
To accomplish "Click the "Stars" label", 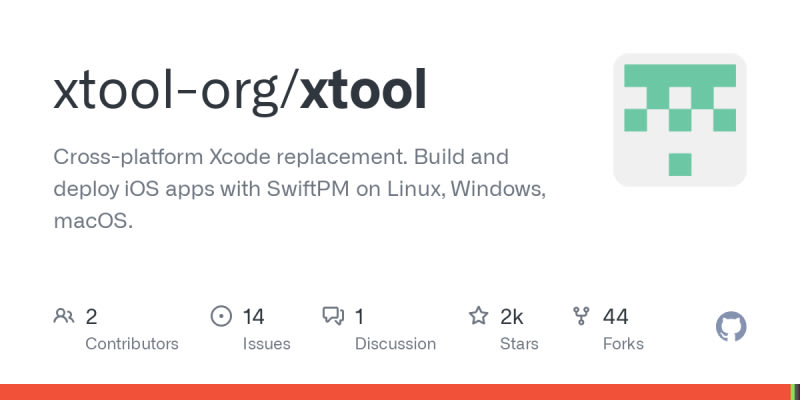I will 521,344.
